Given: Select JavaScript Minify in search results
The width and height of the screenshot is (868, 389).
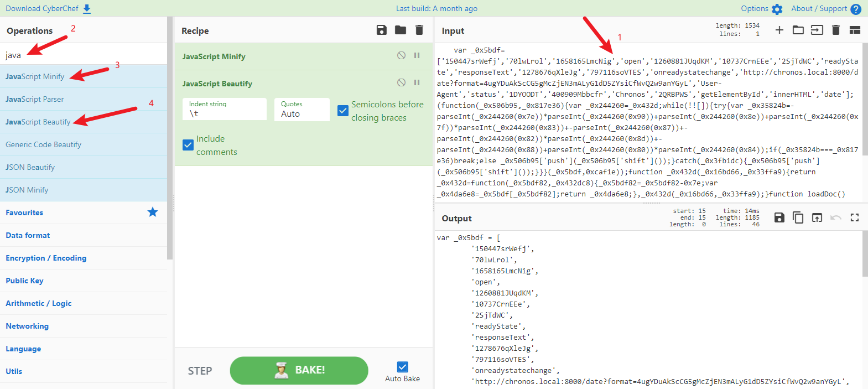Looking at the screenshot, I should pos(83,76).
